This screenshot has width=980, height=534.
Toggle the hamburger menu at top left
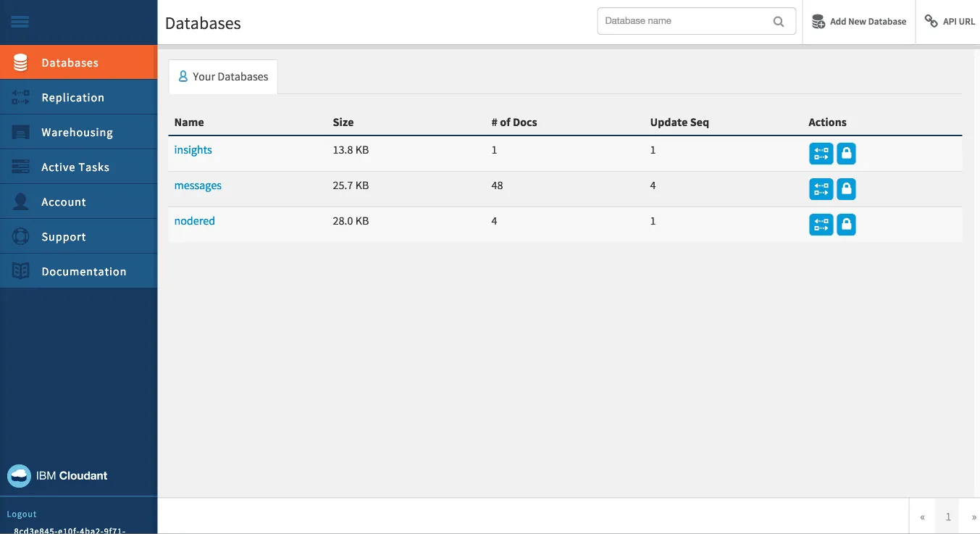pyautogui.click(x=20, y=21)
